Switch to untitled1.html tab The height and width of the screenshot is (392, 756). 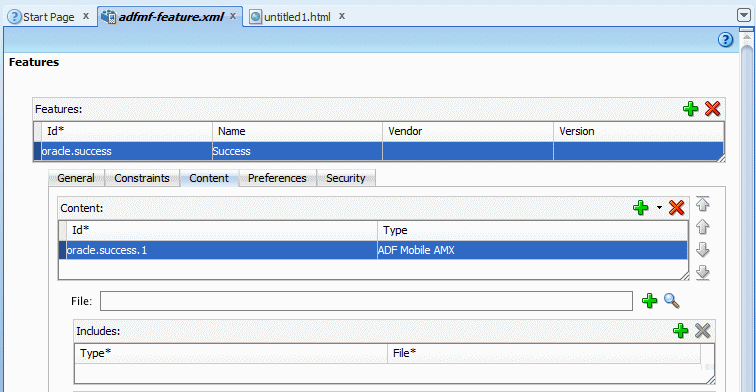coord(297,17)
